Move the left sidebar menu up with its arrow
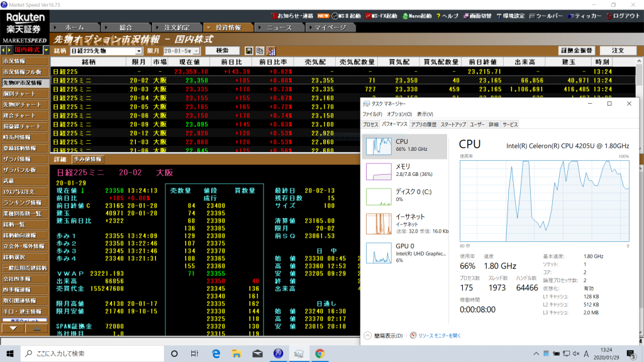This screenshot has width=644, height=362. (x=36, y=328)
